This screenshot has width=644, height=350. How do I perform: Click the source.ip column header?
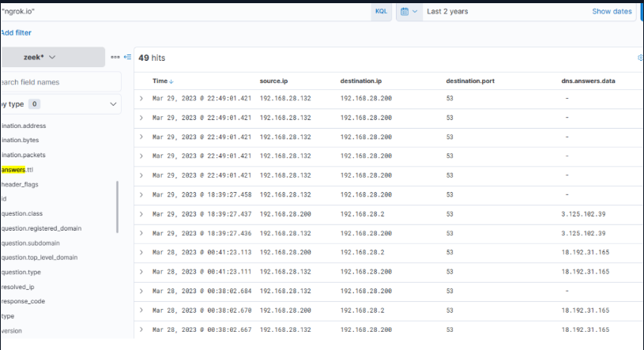[273, 81]
